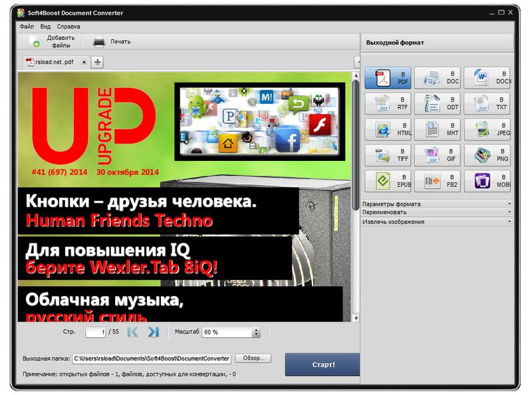Choose the TIFF output format
The height and width of the screenshot is (395, 532).
[388, 155]
